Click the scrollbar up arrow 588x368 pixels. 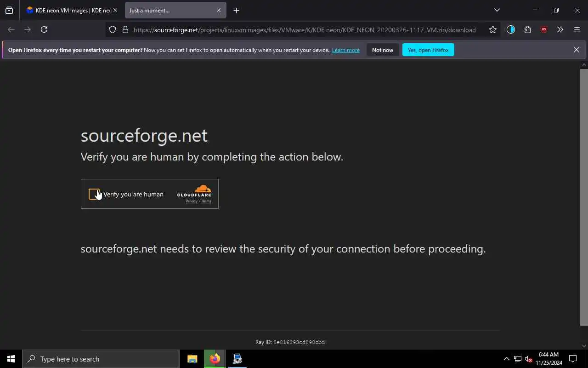pyautogui.click(x=584, y=65)
